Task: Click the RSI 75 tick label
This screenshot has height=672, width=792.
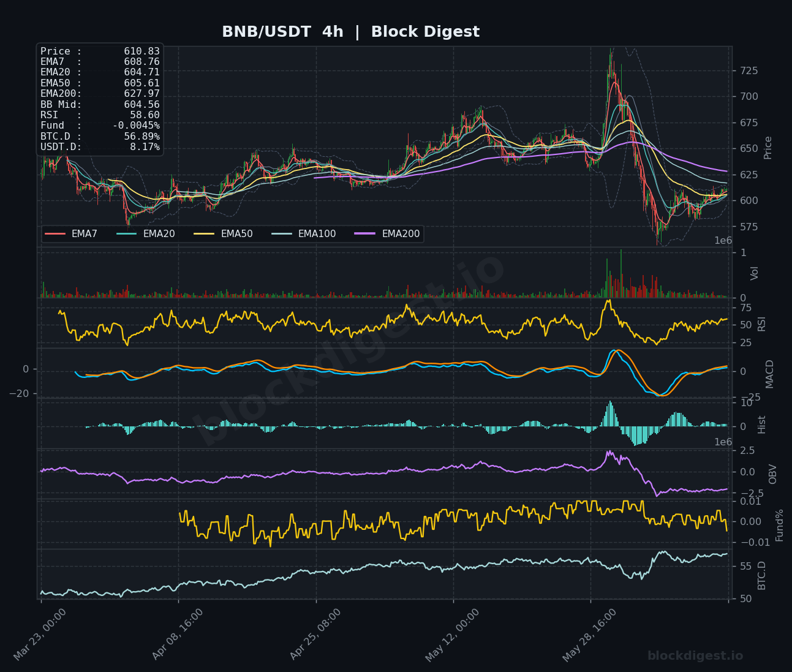Action: 745,308
